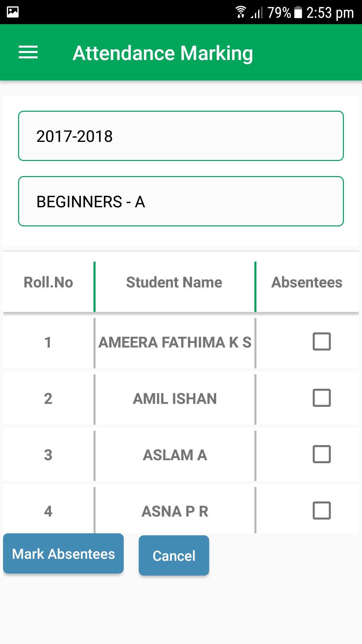Tap the clock showing 2:53 pm
Screen dimensions: 362x644
[x=330, y=13]
